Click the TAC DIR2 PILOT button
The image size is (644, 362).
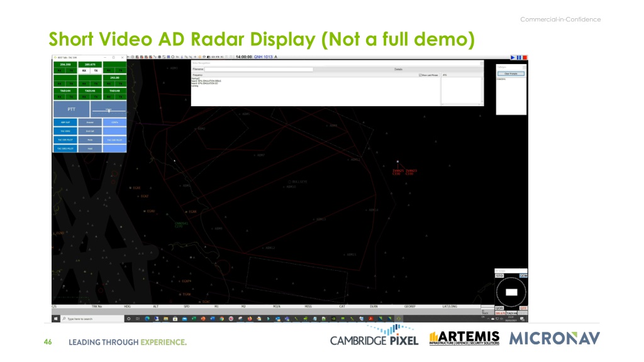(65, 148)
